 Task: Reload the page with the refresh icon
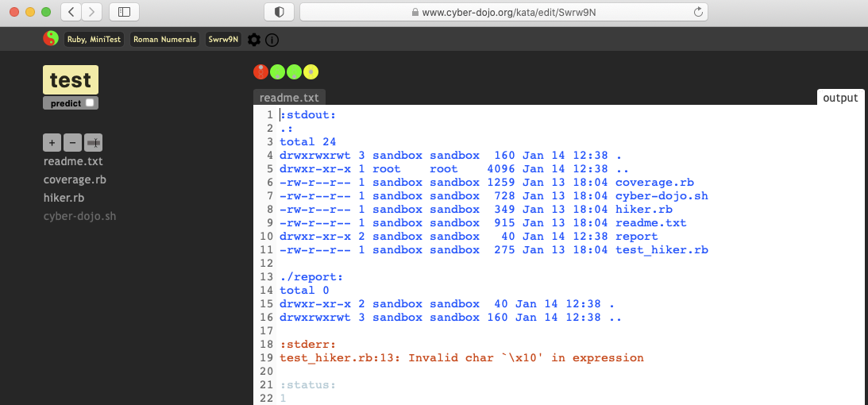[698, 12]
